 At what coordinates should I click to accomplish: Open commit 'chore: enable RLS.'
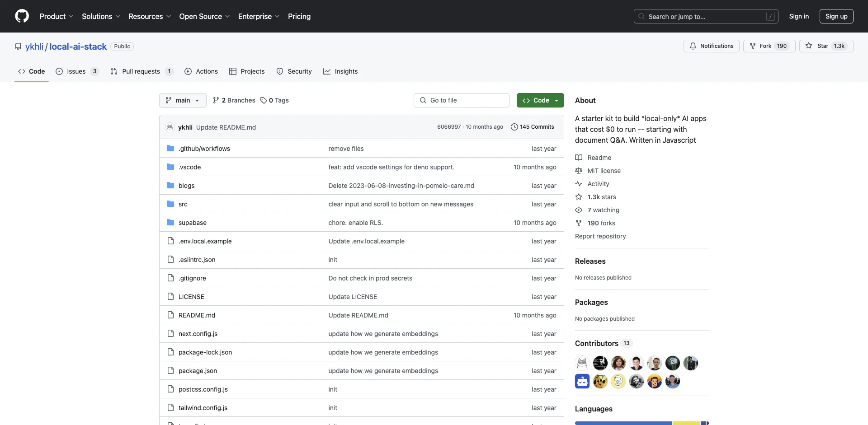pyautogui.click(x=356, y=223)
